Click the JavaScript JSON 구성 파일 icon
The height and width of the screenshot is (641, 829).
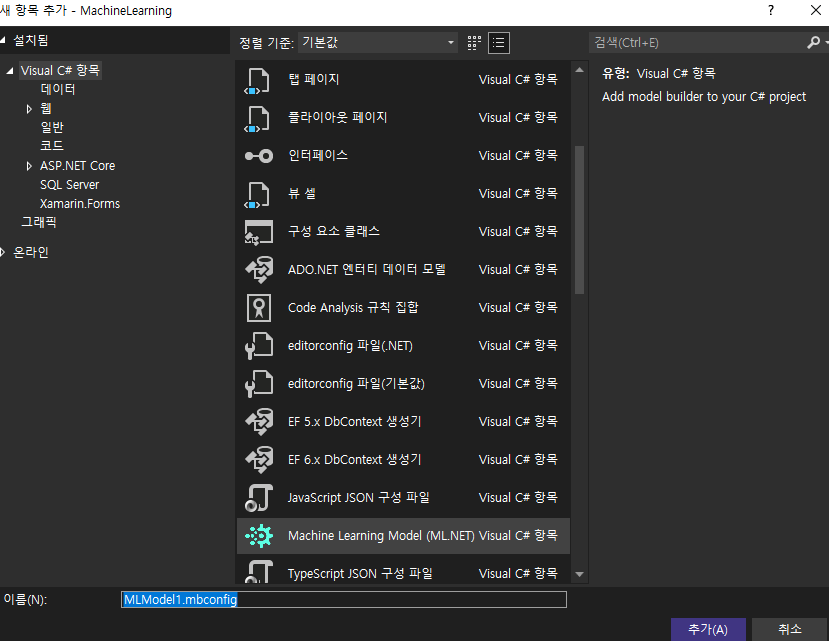point(259,498)
